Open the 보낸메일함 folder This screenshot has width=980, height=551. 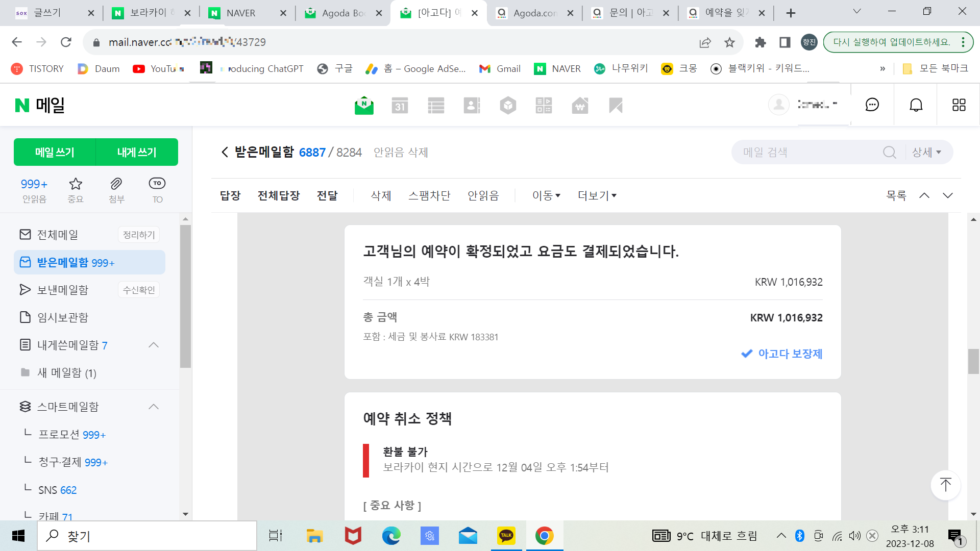[x=62, y=290]
